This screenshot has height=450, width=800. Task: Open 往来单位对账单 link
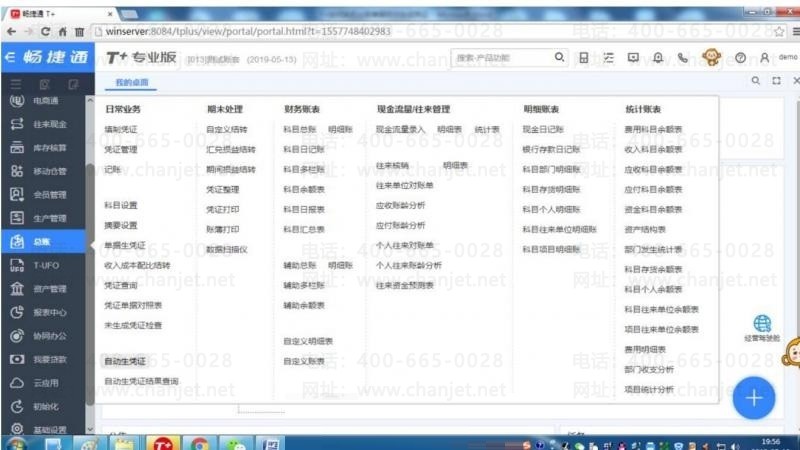tap(404, 185)
